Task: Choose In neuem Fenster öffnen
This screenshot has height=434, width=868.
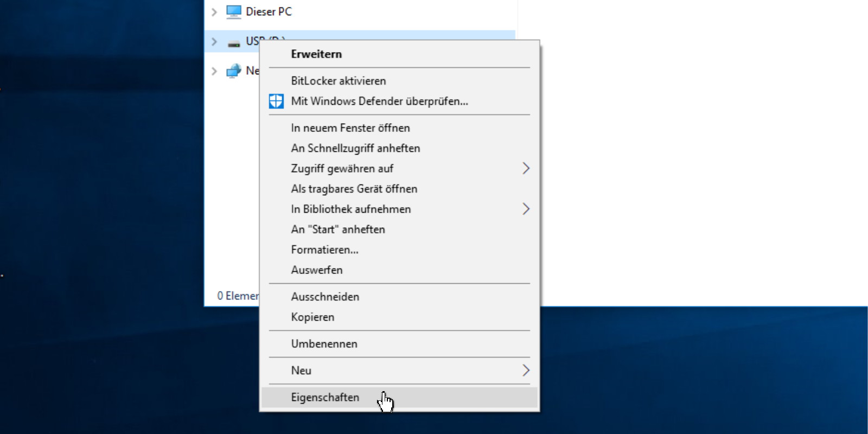Action: 399,128
